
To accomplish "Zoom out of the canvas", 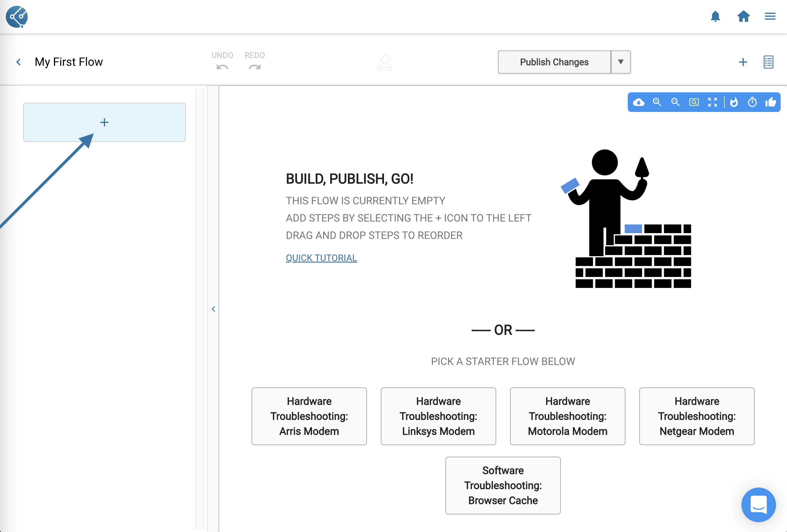I will tap(675, 102).
